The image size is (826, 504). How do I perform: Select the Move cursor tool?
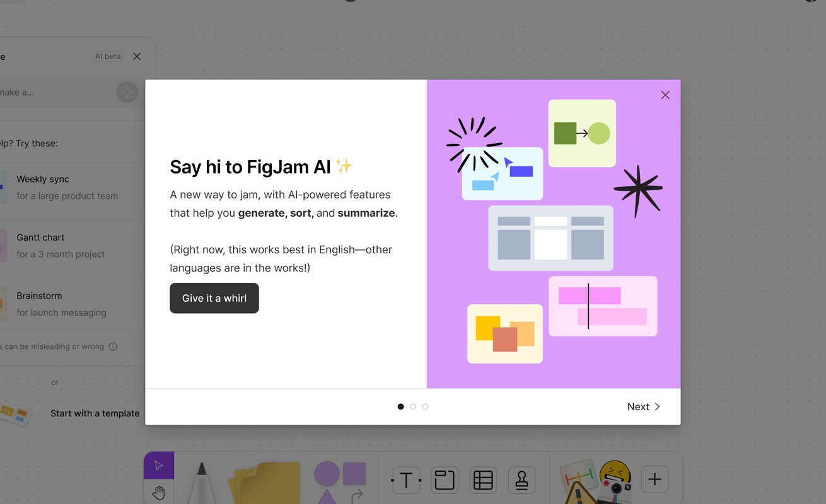click(159, 465)
